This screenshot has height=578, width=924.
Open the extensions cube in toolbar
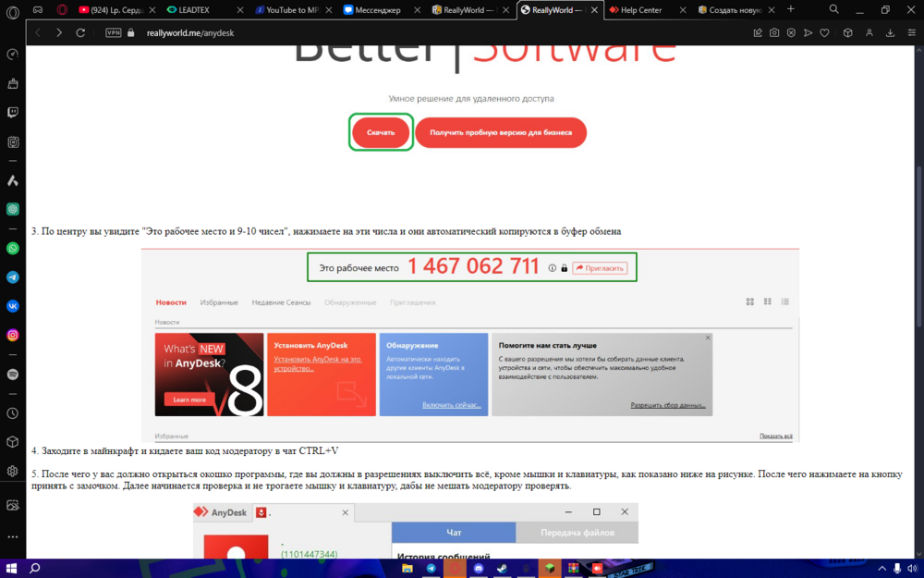(848, 33)
